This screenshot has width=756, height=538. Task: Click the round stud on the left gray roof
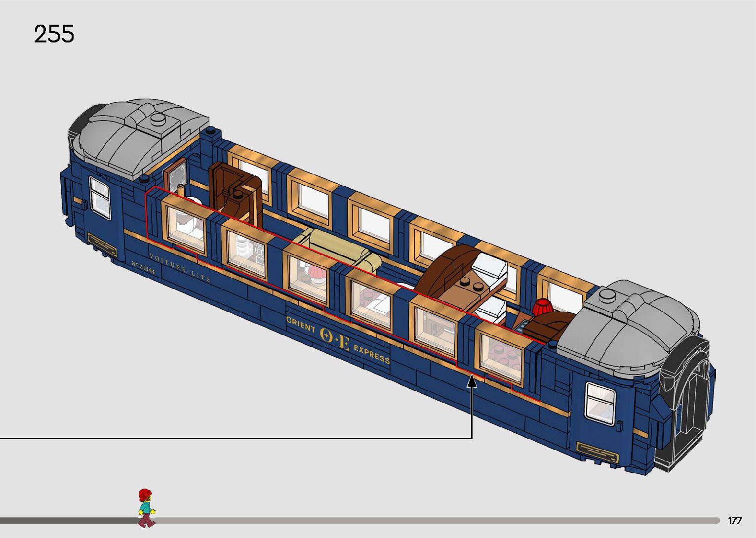click(159, 119)
